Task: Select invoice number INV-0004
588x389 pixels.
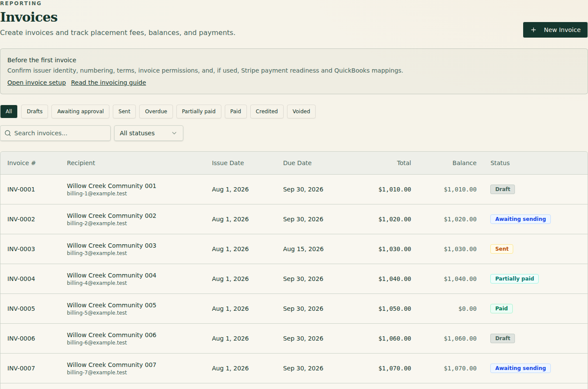Action: [21, 279]
